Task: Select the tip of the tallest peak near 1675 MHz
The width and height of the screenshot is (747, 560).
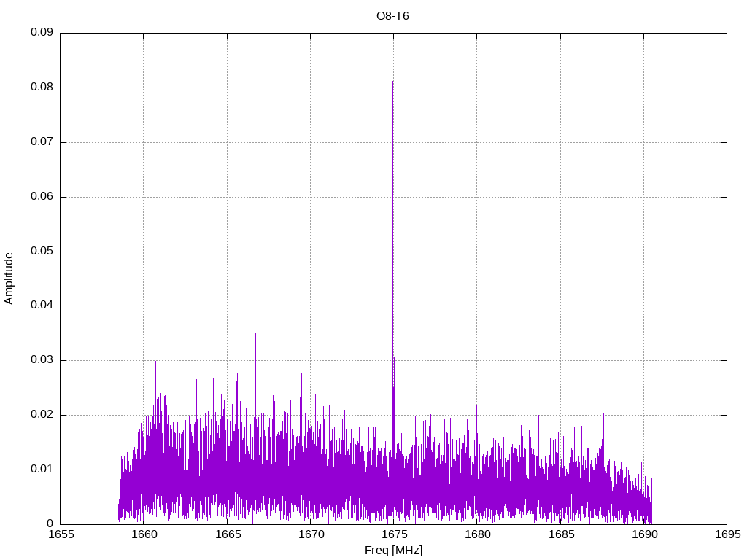Action: 392,82
